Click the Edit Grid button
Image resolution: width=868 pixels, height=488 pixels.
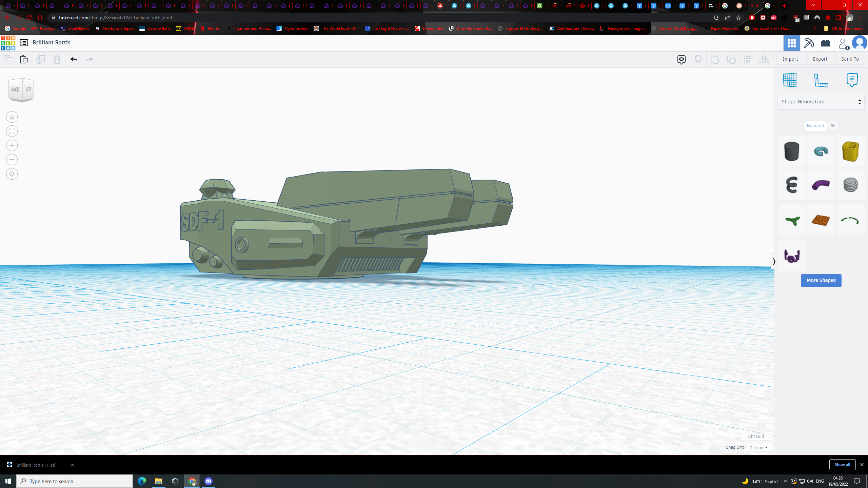756,436
